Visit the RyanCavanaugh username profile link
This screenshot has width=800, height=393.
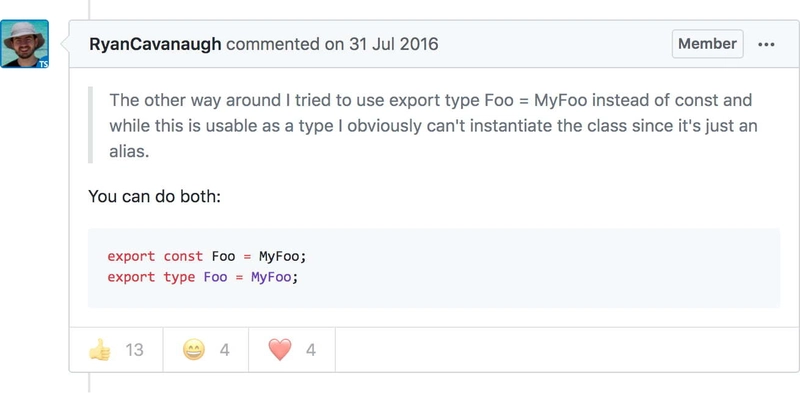click(x=155, y=44)
